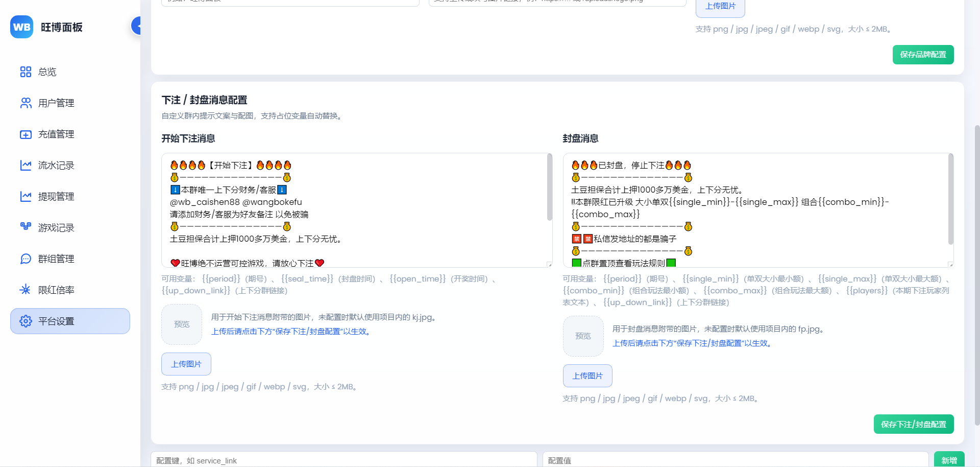980x467 pixels.
Task: Upload image for 封盘消息
Action: (587, 376)
